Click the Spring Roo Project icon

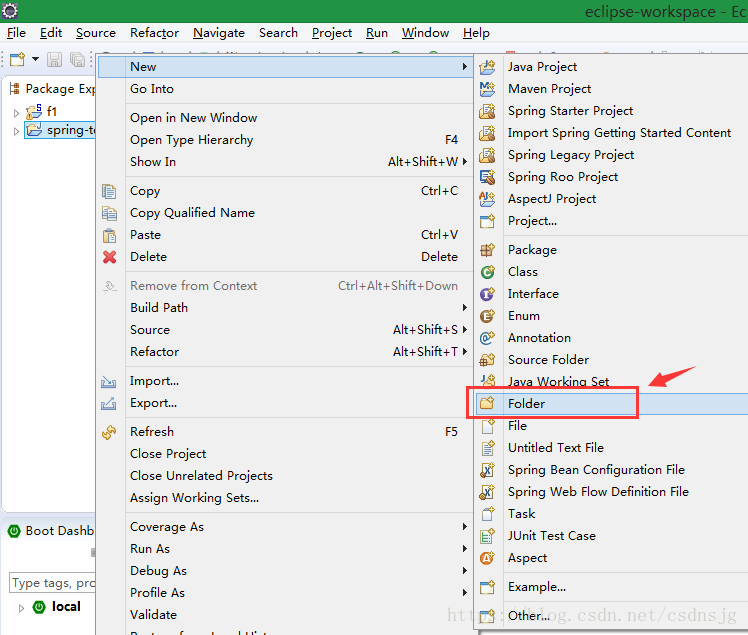487,177
